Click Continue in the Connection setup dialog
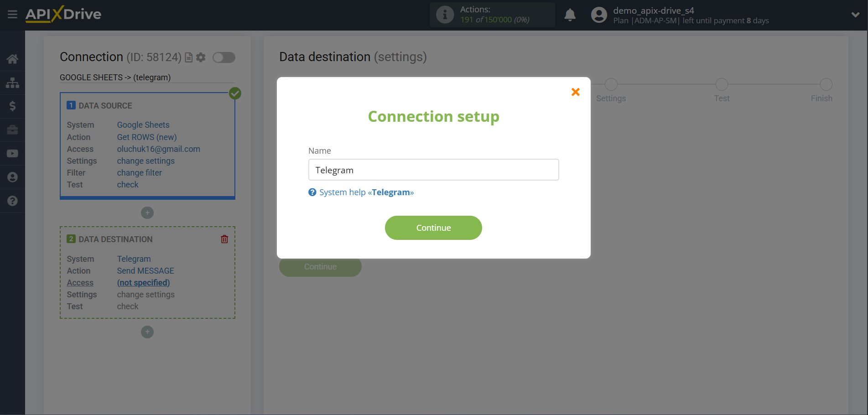868x415 pixels. [433, 228]
